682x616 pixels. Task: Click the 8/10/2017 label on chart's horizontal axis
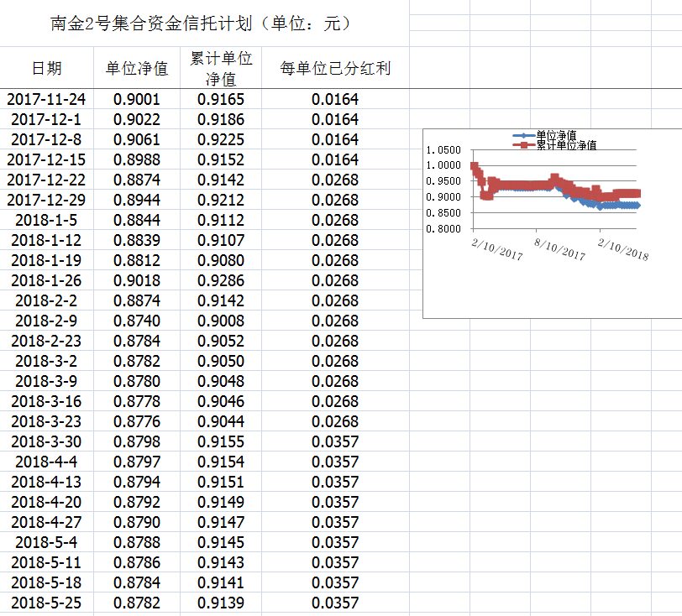point(559,248)
